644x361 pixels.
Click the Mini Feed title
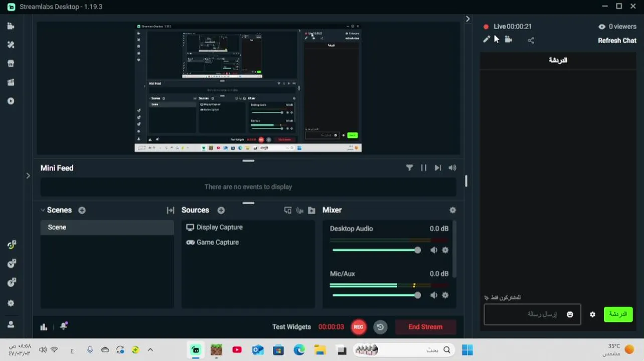click(x=57, y=168)
